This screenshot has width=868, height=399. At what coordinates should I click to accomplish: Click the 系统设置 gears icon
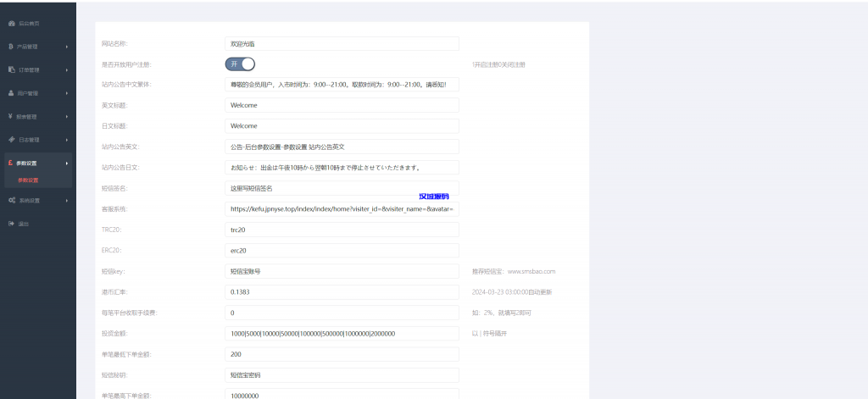pyautogui.click(x=10, y=201)
